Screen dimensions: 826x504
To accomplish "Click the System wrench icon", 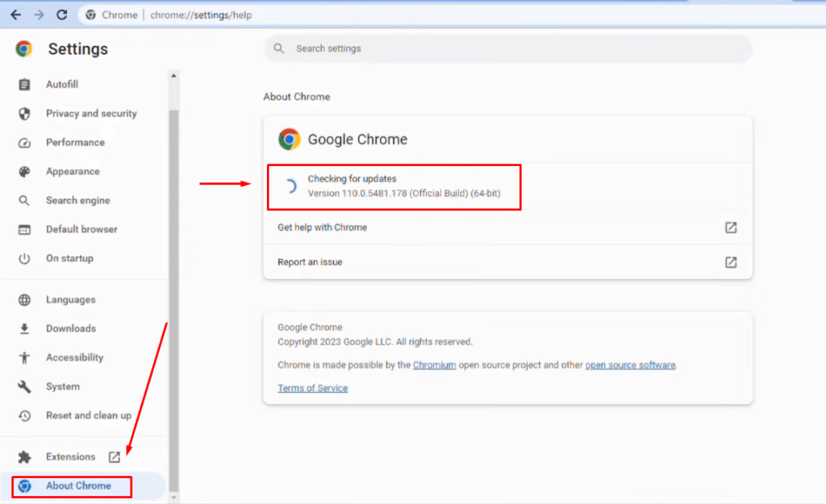I will pyautogui.click(x=24, y=386).
